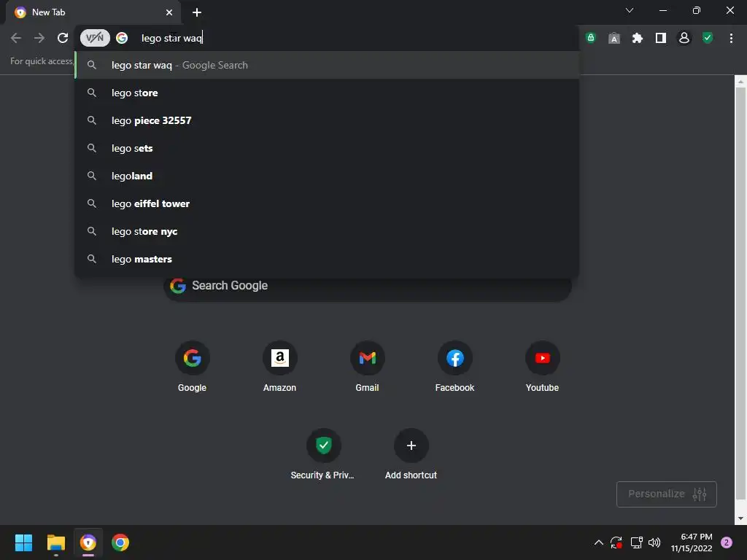Toggle the VPN switch in address bar
The width and height of the screenshot is (747, 560).
click(x=95, y=38)
